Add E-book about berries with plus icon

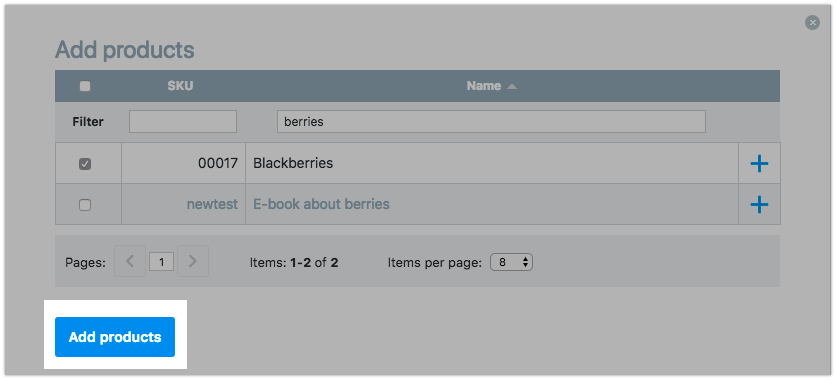[x=759, y=204]
